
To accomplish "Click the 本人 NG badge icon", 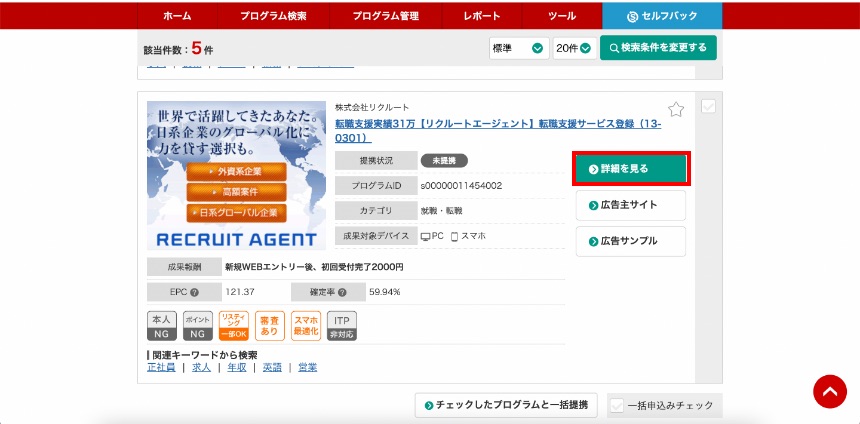I will click(x=162, y=326).
